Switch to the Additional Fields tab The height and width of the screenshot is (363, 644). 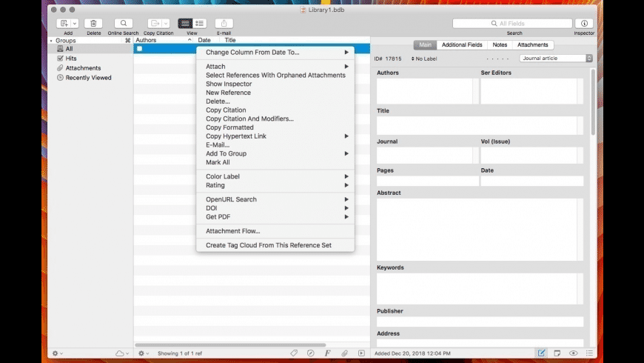[462, 45]
